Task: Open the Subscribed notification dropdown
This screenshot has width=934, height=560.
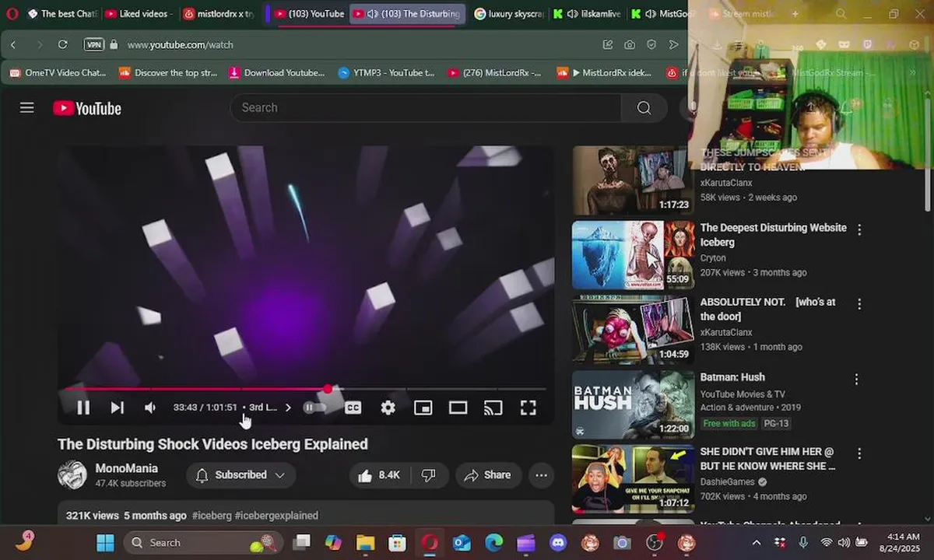Action: [x=241, y=475]
